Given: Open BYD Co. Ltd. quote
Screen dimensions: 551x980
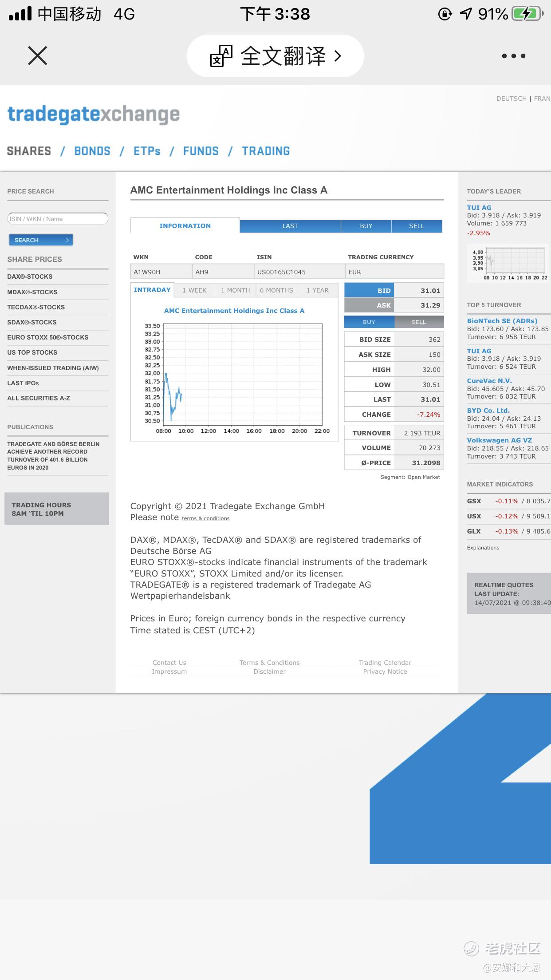Looking at the screenshot, I should pyautogui.click(x=488, y=411).
